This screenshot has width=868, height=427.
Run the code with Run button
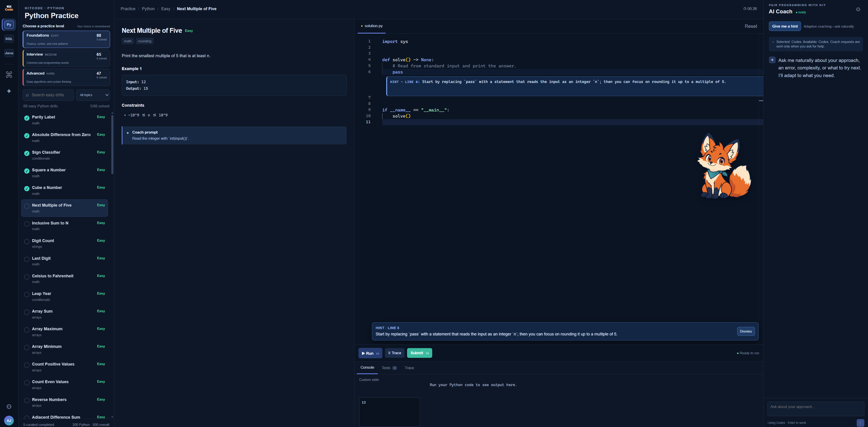coord(370,353)
